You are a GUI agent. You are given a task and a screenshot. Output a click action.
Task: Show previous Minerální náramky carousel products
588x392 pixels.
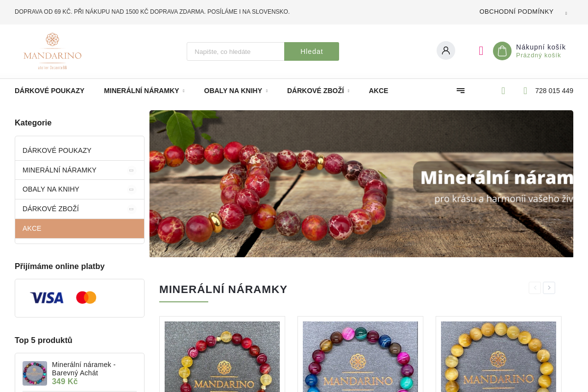(x=535, y=288)
